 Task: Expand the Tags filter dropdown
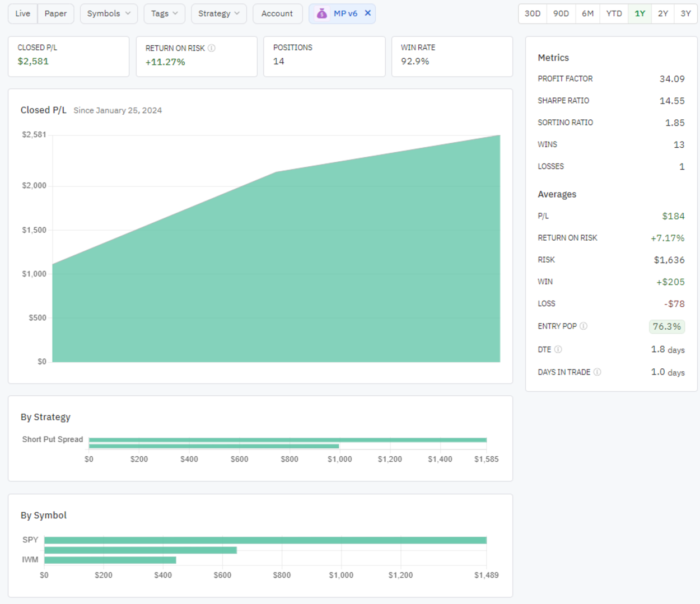tap(164, 13)
